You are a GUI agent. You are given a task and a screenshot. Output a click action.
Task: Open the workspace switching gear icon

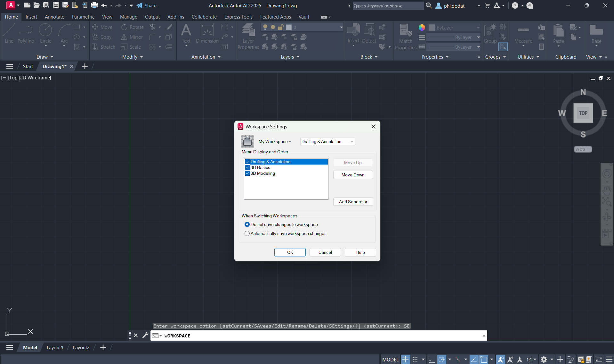[544, 360]
